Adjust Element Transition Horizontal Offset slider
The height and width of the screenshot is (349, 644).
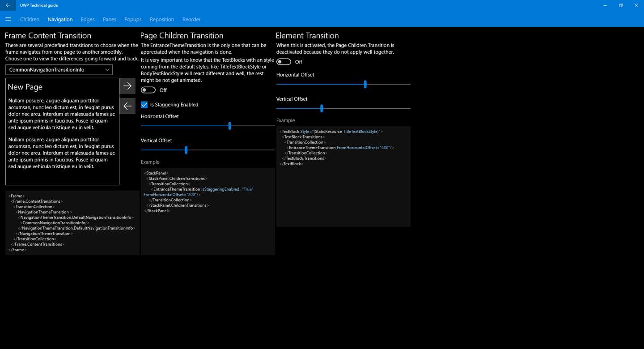point(343,84)
